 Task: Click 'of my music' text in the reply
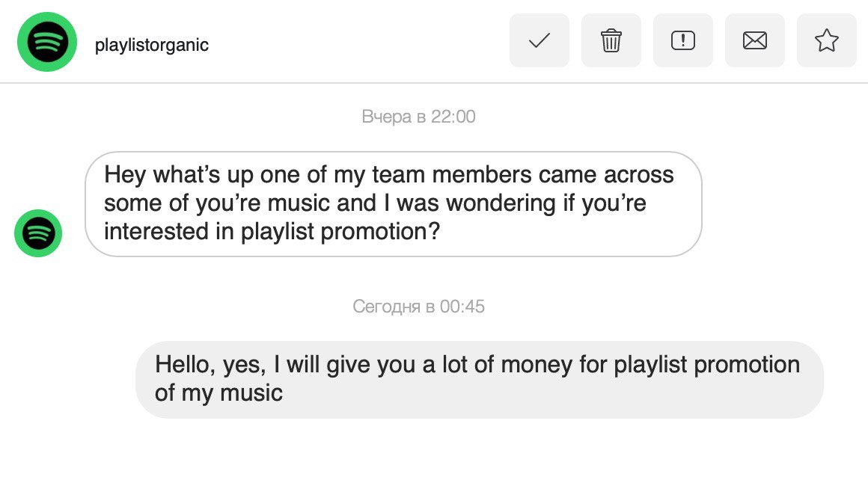(218, 393)
